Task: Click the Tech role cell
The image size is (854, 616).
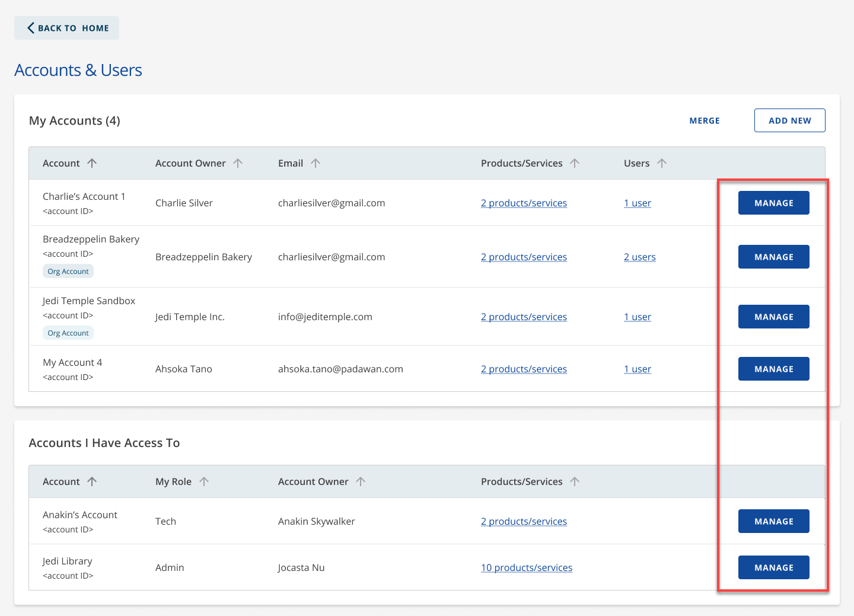Action: tap(165, 521)
